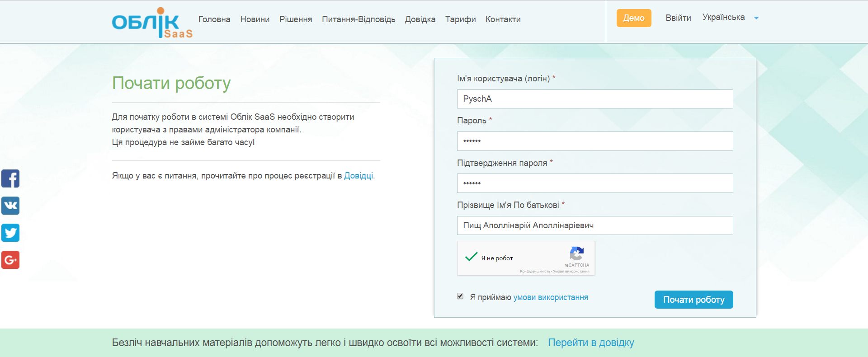
Task: Share page on Twitter
Action: (x=10, y=233)
